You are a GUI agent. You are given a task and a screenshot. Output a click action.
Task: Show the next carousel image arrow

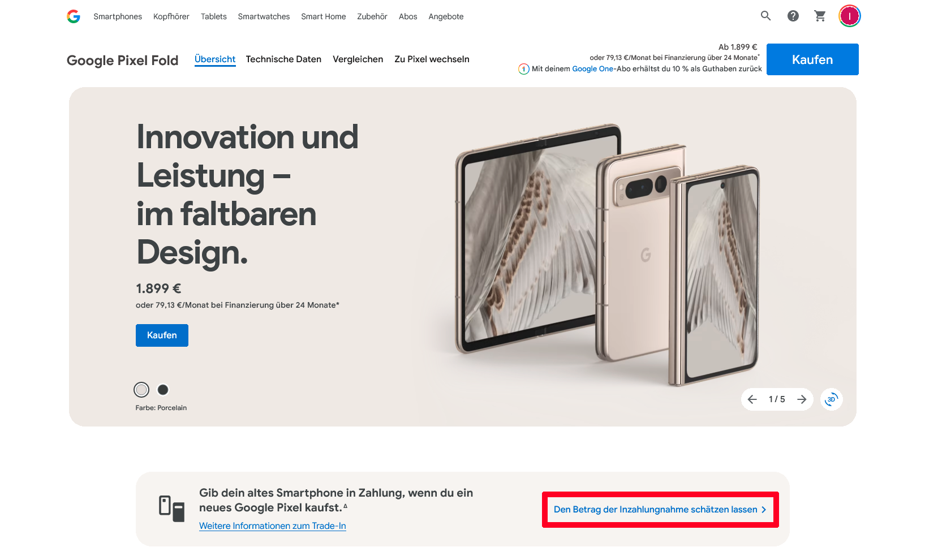[x=802, y=399]
